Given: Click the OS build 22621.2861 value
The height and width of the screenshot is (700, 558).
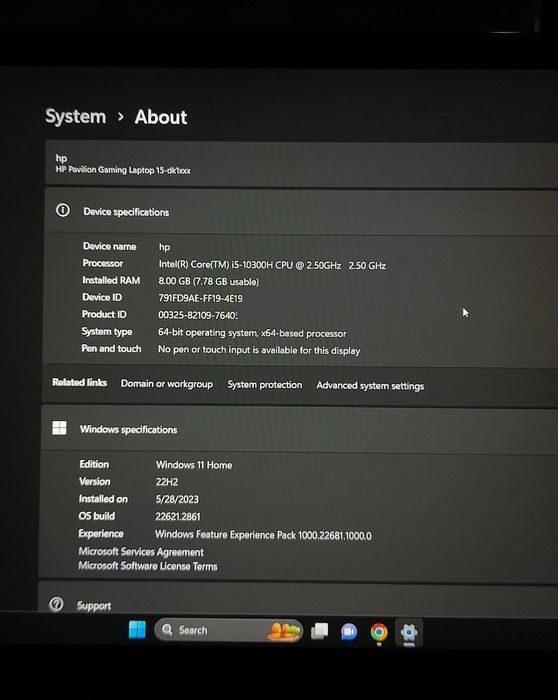Looking at the screenshot, I should pos(178,517).
